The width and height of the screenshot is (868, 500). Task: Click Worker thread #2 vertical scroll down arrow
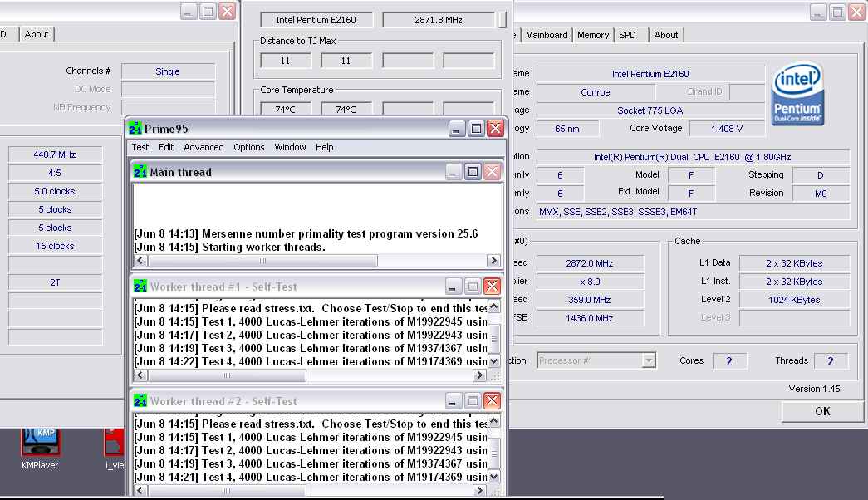pos(493,476)
